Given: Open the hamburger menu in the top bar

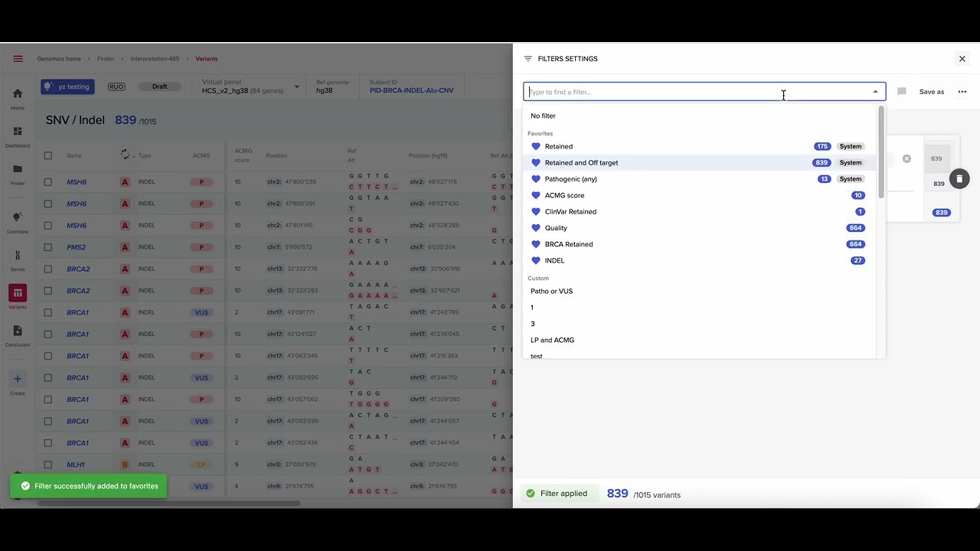Looking at the screenshot, I should pos(18,59).
